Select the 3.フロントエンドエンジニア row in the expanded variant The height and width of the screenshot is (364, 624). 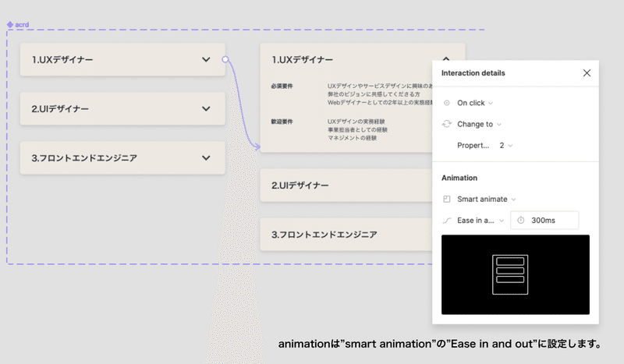pos(346,235)
